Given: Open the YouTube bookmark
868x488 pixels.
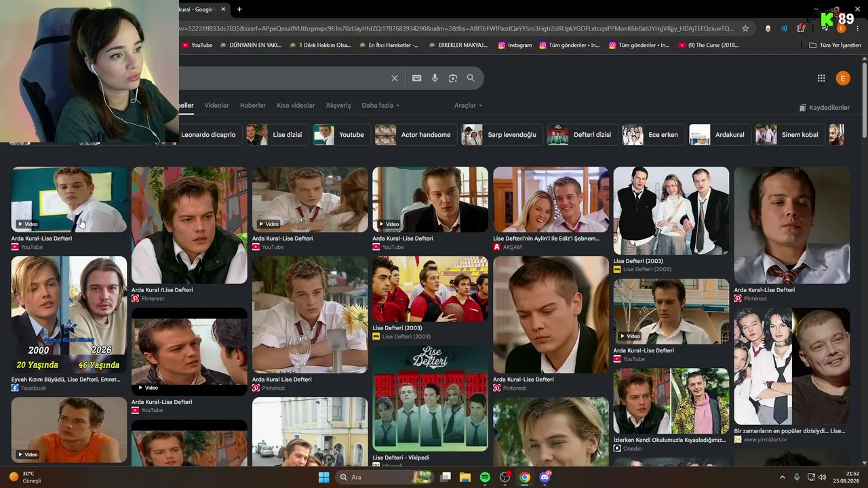Looking at the screenshot, I should pyautogui.click(x=197, y=45).
